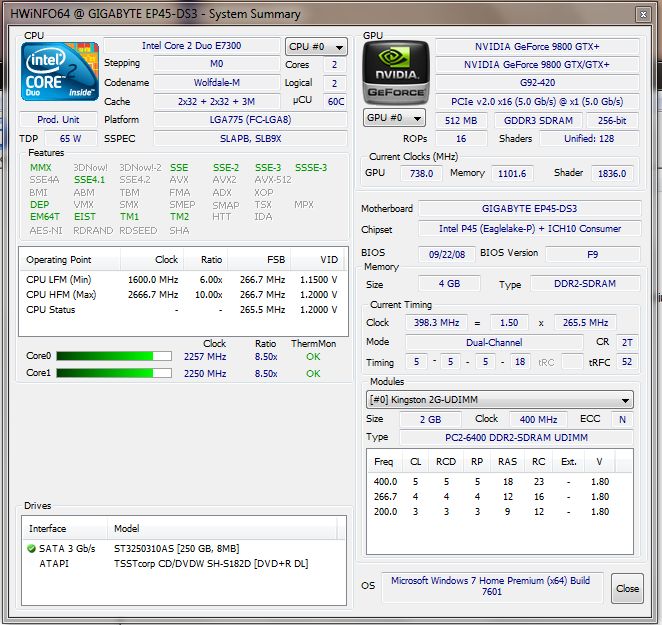Click the 400.0 frequency timing row
The height and width of the screenshot is (625, 662).
click(499, 481)
